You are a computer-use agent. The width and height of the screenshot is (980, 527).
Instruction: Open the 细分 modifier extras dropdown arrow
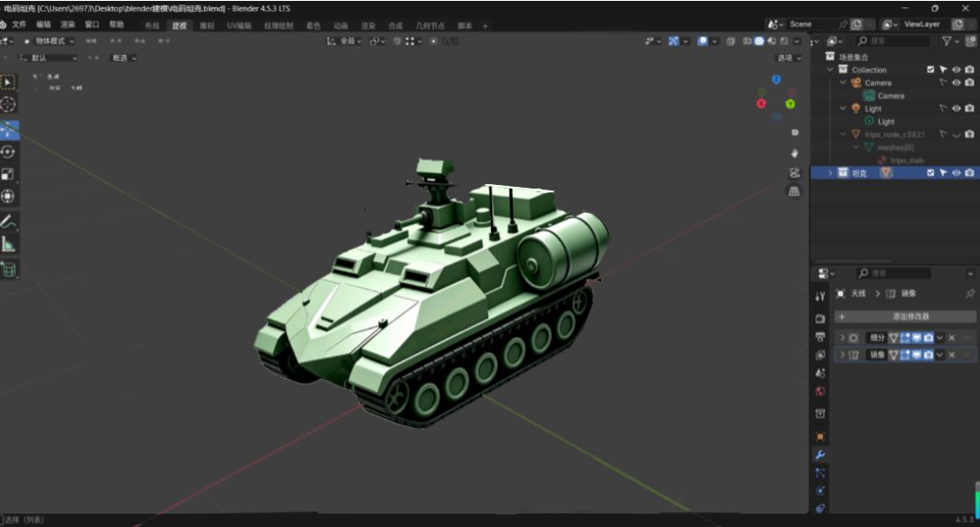tap(940, 337)
